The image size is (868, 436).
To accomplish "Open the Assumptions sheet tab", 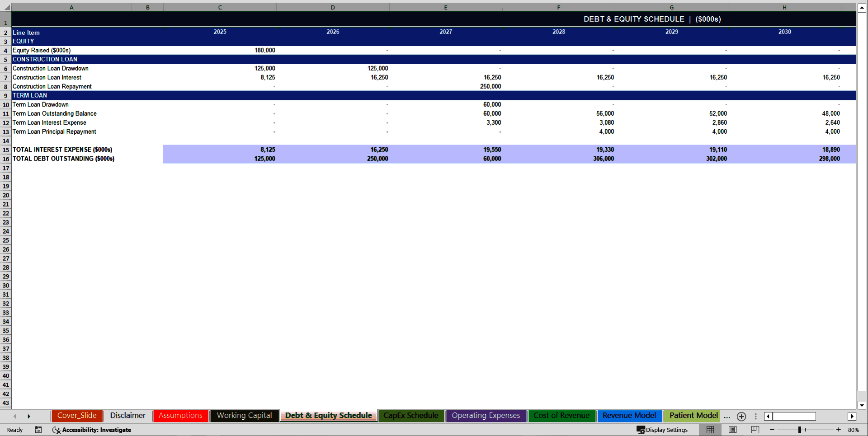I will tap(180, 416).
